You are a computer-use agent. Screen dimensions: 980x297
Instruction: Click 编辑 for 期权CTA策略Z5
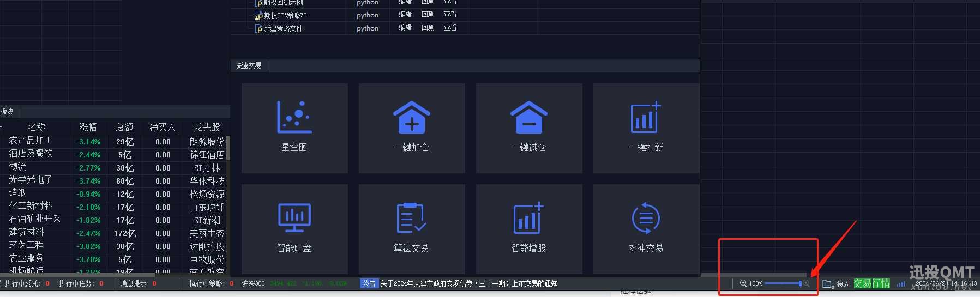pyautogui.click(x=405, y=15)
